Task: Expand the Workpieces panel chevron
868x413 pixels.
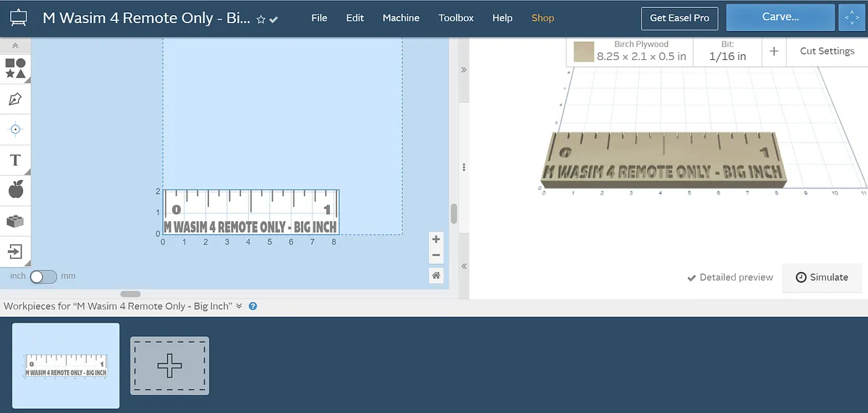Action: point(239,306)
